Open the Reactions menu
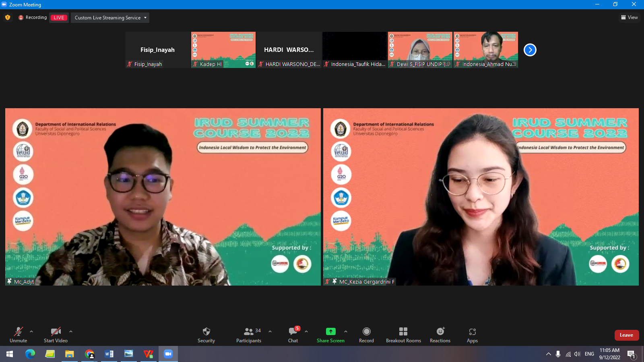The height and width of the screenshot is (362, 644). (440, 335)
